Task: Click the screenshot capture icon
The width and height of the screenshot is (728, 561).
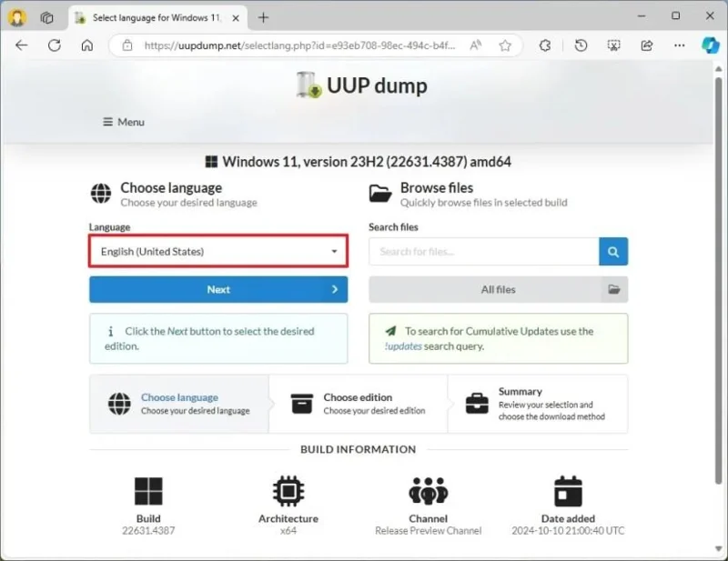Action: click(x=613, y=45)
